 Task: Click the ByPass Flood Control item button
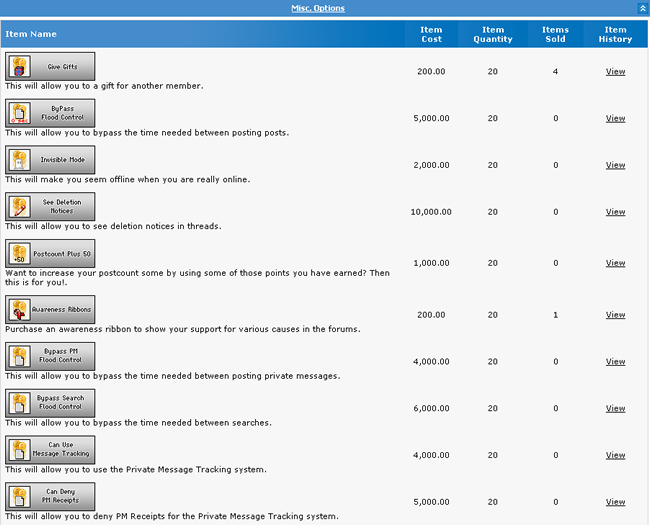pos(50,113)
